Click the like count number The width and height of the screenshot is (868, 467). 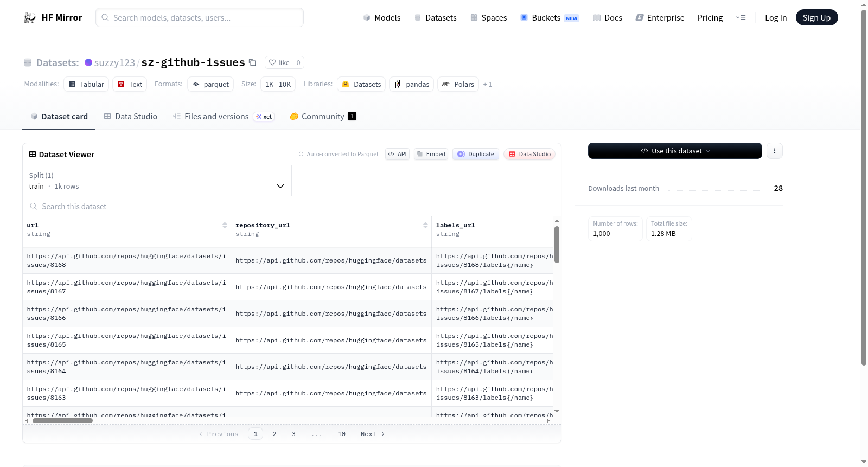pos(298,62)
